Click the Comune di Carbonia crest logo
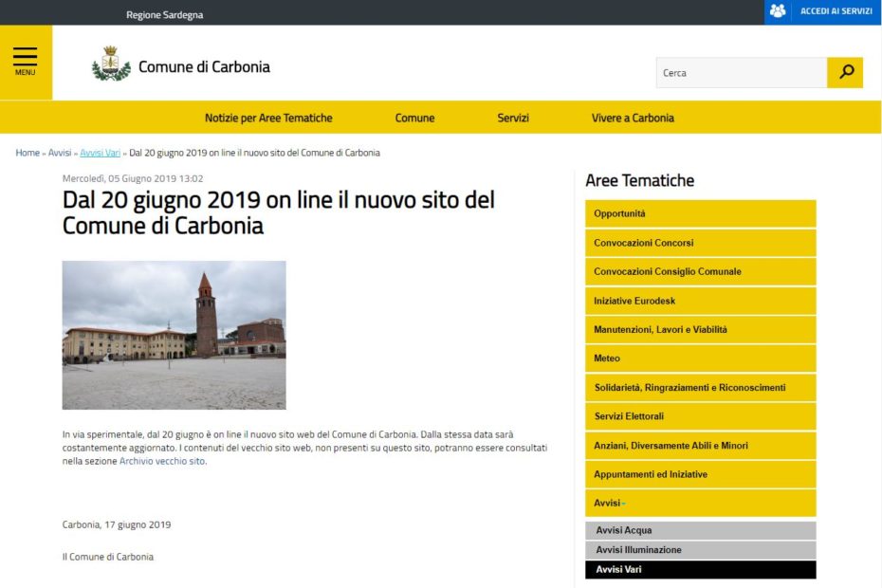Screen dimensions: 882x588 pyautogui.click(x=111, y=64)
